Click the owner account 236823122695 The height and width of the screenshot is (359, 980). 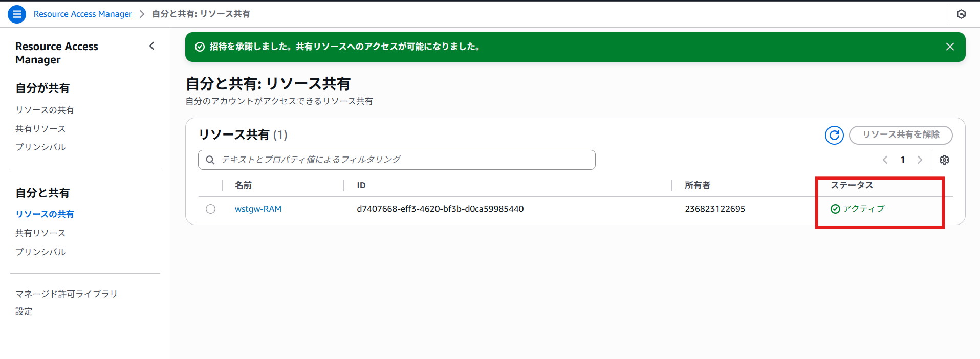[715, 209]
